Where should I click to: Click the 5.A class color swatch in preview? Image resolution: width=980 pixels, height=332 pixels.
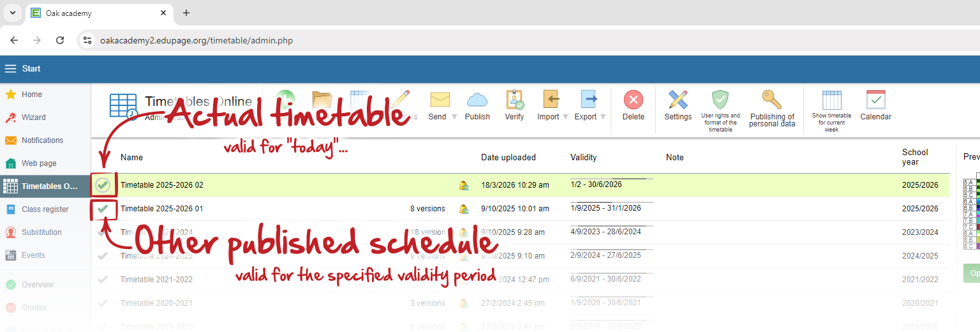click(979, 183)
